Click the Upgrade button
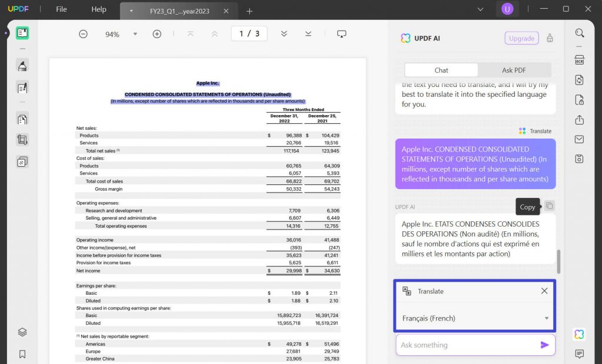The width and height of the screenshot is (602, 364). tap(521, 38)
